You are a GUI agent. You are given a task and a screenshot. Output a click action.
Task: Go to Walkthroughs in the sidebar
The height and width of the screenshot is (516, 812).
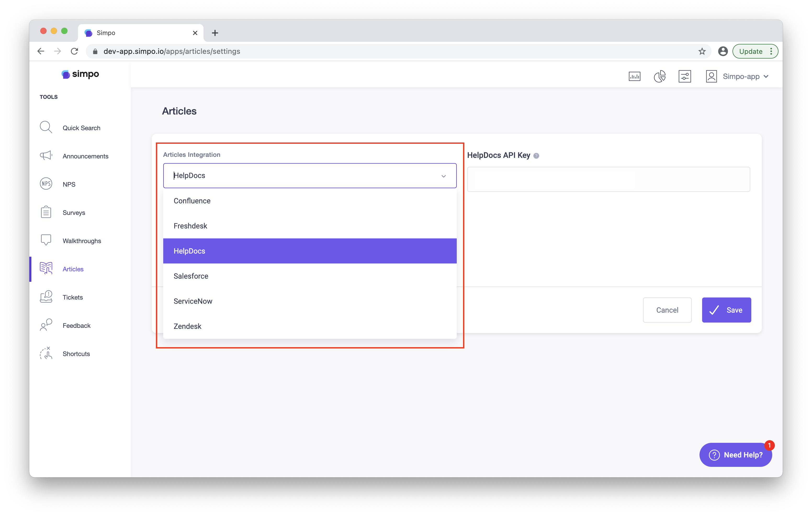82,241
